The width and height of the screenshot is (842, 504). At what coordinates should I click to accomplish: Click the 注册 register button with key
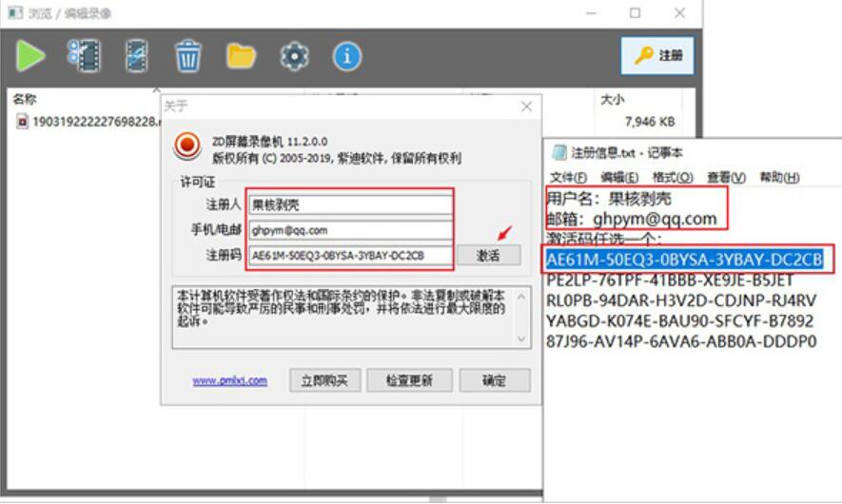pyautogui.click(x=657, y=55)
